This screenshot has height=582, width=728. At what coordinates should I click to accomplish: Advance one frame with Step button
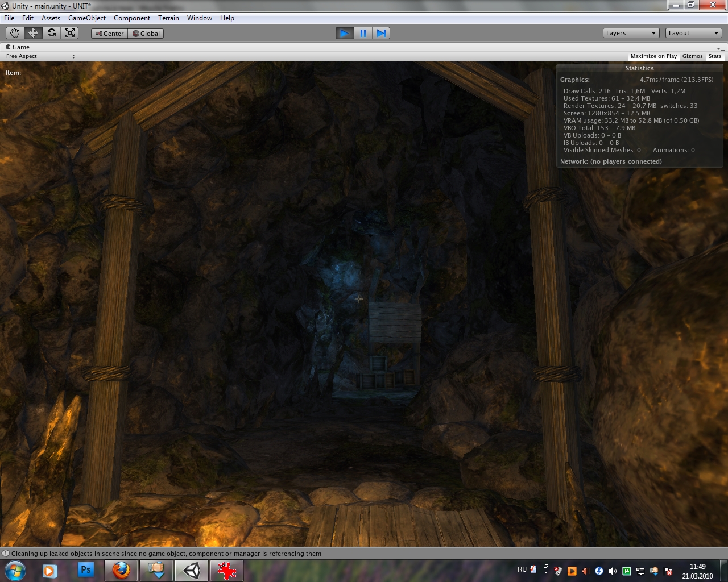point(381,33)
